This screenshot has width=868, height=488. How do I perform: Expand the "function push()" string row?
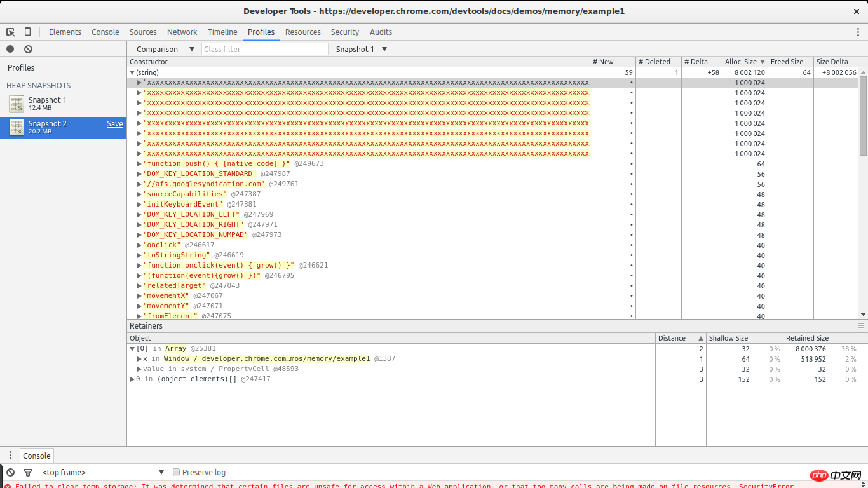click(x=140, y=163)
